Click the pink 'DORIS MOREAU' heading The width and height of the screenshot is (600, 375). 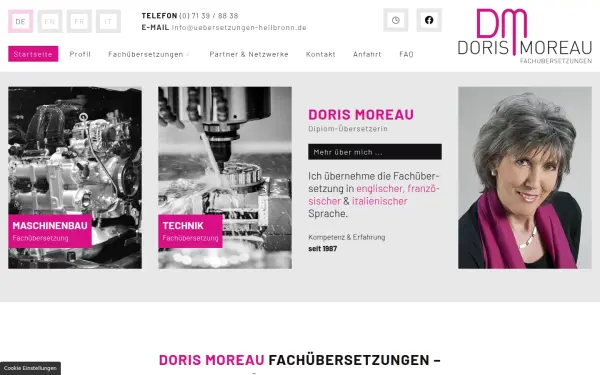pyautogui.click(x=361, y=114)
